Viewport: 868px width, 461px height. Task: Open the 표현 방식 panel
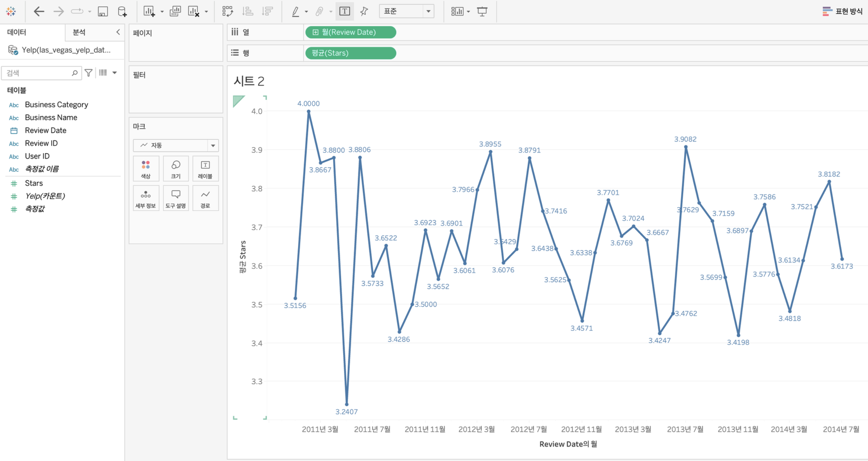click(842, 11)
